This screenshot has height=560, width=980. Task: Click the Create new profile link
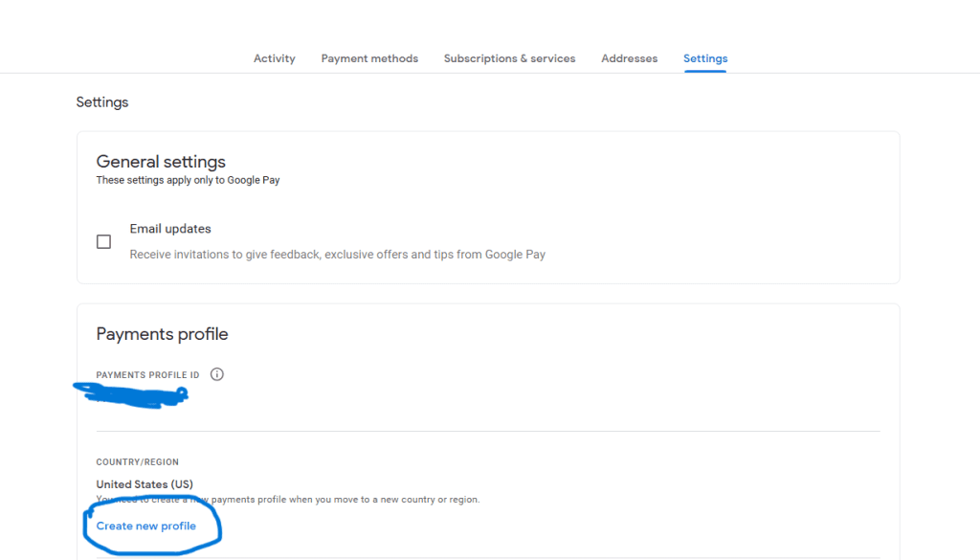tap(146, 526)
